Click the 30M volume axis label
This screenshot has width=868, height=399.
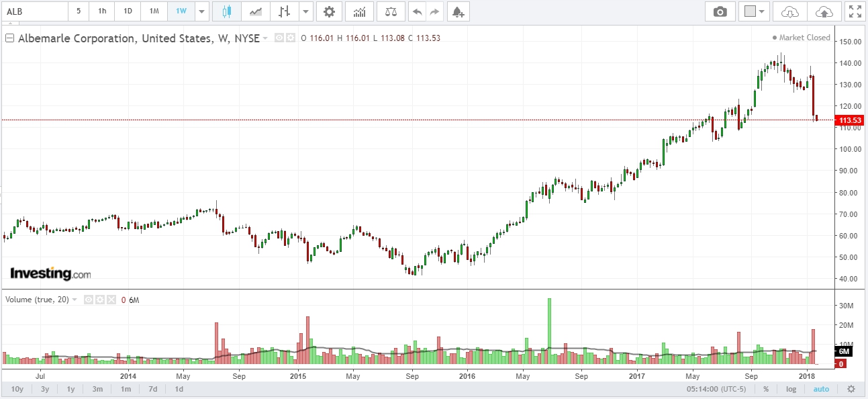[x=845, y=306]
